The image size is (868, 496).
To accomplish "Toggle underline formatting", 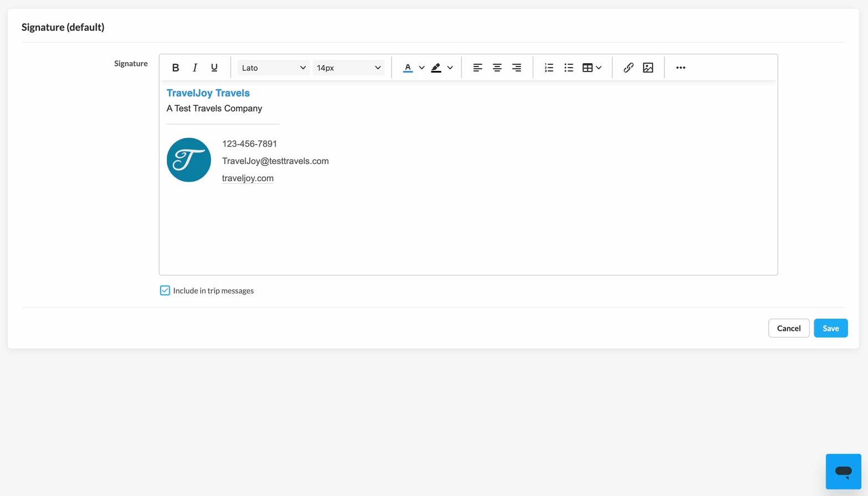I will 214,68.
